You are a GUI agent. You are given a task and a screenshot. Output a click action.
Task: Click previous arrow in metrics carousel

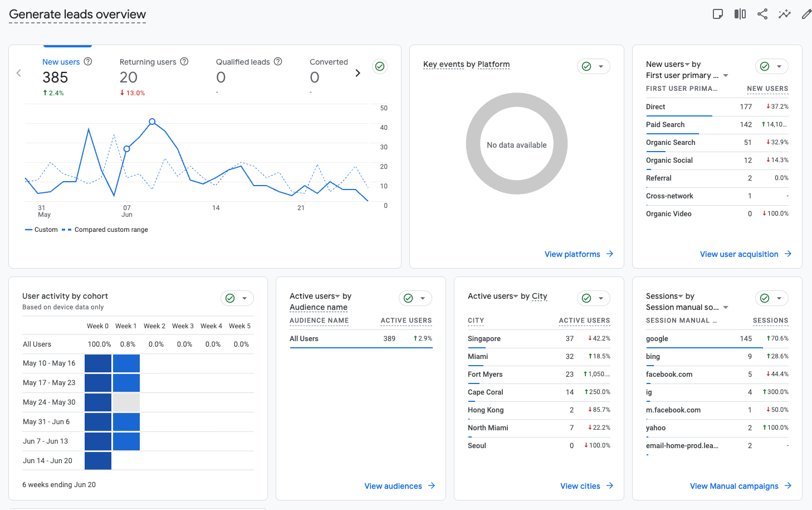tap(19, 73)
